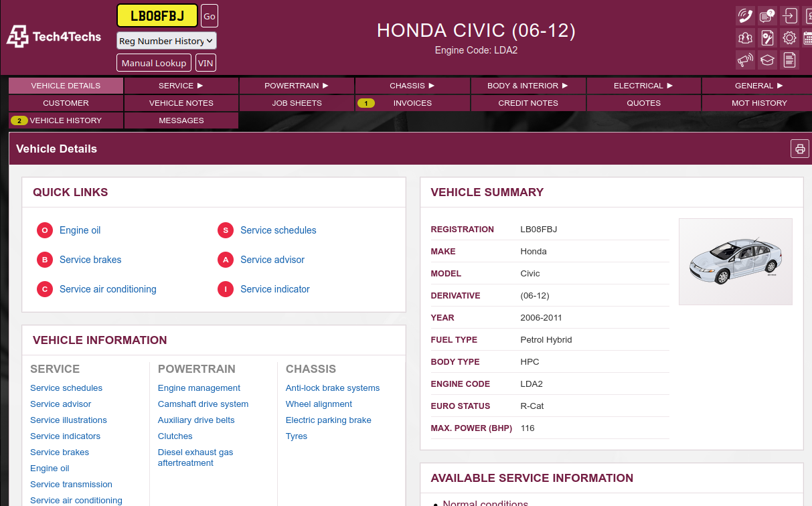Open the JOB SHEETS tab
The image size is (812, 506).
(297, 103)
